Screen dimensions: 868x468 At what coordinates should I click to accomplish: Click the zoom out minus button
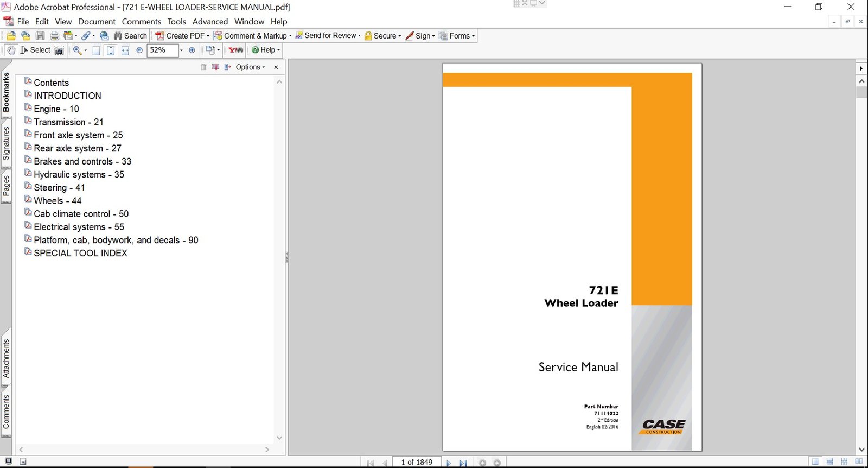(139, 50)
